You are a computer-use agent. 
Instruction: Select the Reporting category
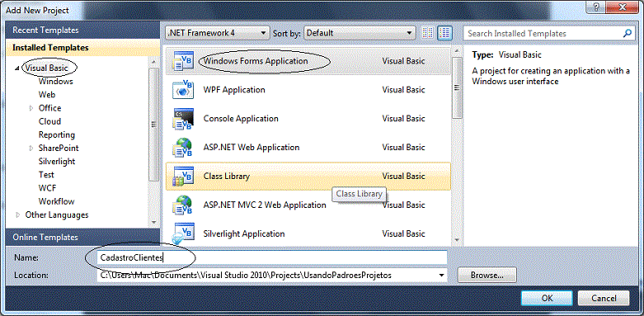coord(57,134)
